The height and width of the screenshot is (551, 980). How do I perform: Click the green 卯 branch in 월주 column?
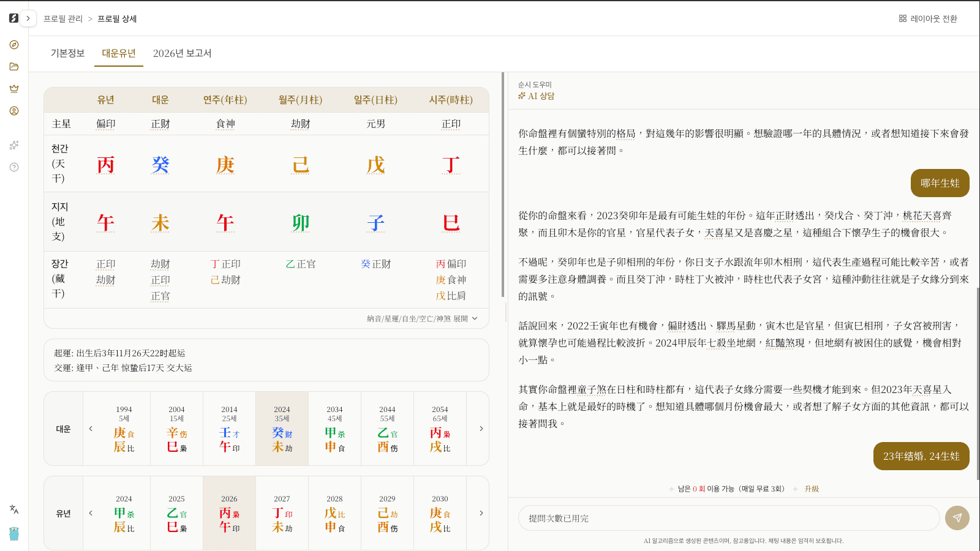(x=301, y=223)
